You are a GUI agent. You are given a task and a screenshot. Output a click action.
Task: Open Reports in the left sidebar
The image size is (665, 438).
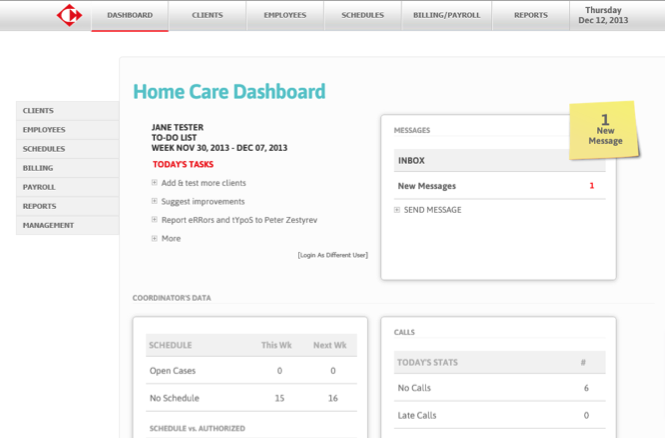coord(68,206)
